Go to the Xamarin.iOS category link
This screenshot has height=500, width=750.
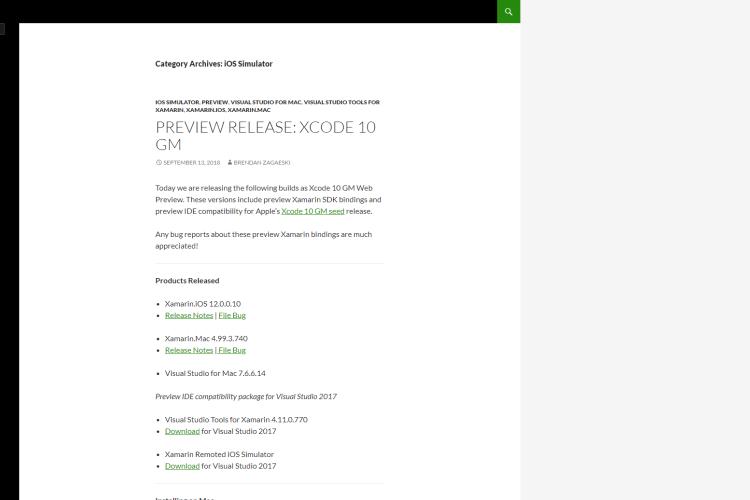coord(205,110)
